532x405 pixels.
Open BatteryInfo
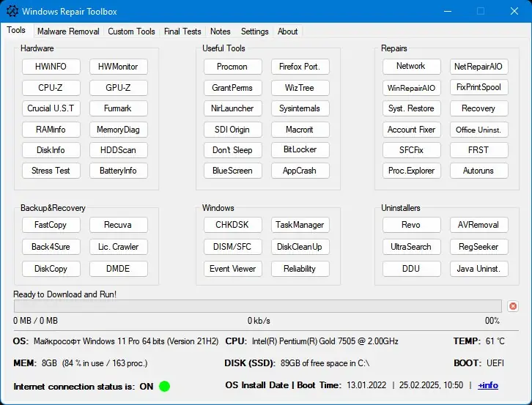point(119,171)
